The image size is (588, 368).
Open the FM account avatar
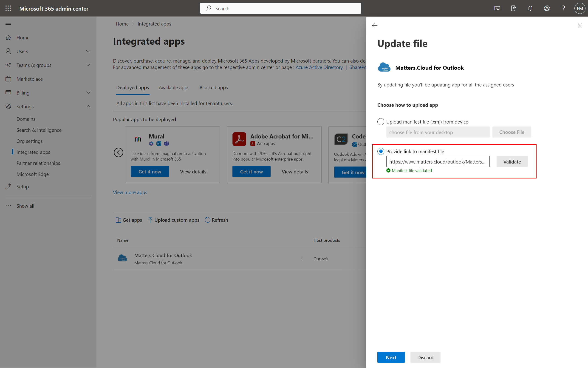point(580,8)
